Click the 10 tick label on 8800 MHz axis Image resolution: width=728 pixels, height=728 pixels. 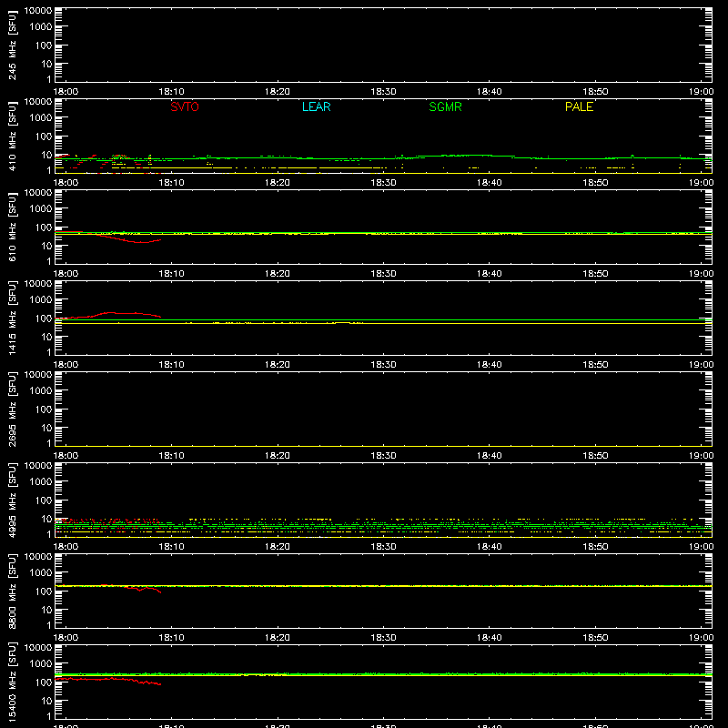tap(47, 610)
